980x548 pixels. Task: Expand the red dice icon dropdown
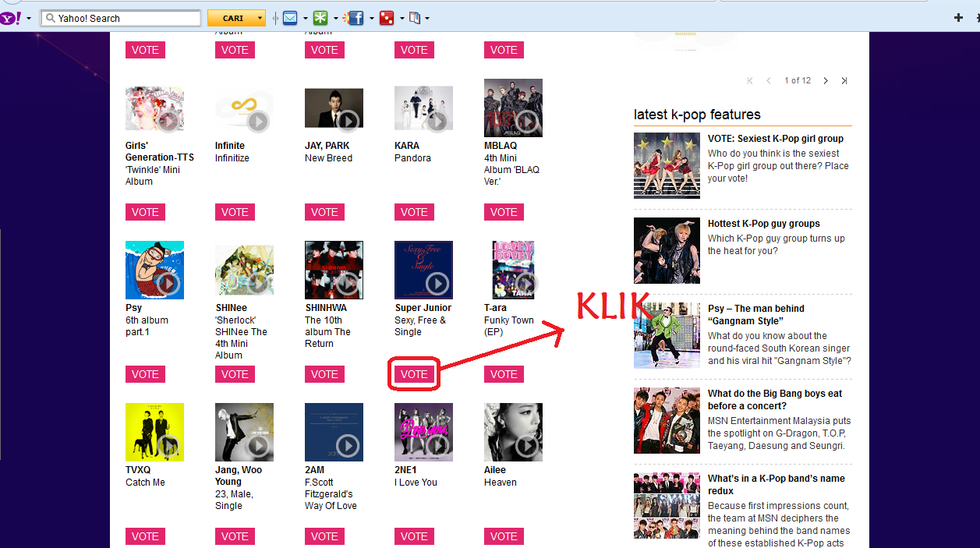(402, 18)
